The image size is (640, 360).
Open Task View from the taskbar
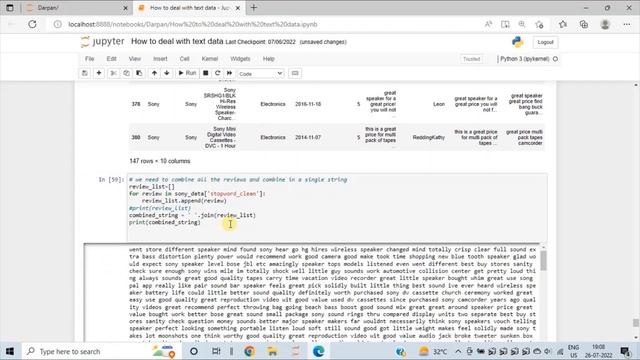(216, 351)
